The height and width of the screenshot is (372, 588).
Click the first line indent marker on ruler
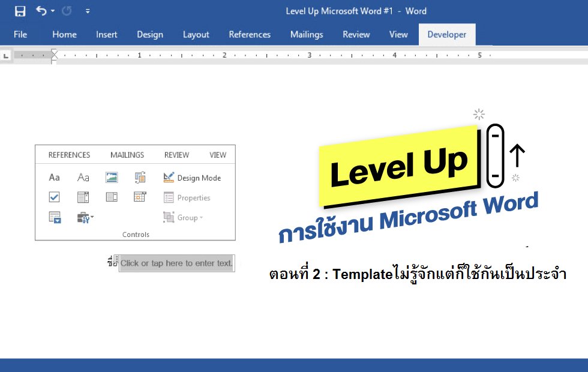(55, 53)
